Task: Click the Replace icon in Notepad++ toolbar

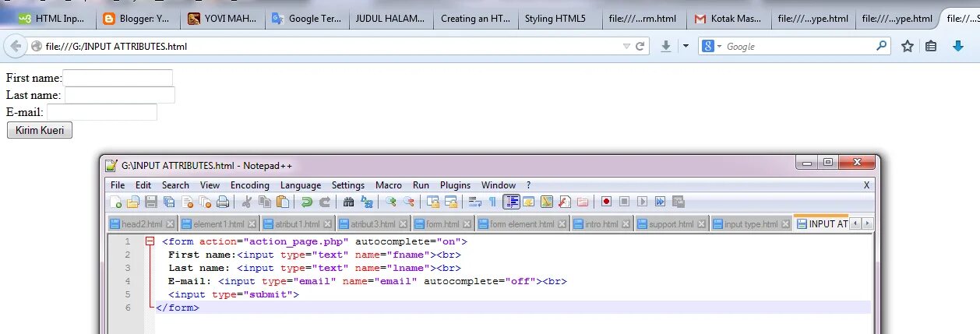Action: (x=366, y=202)
